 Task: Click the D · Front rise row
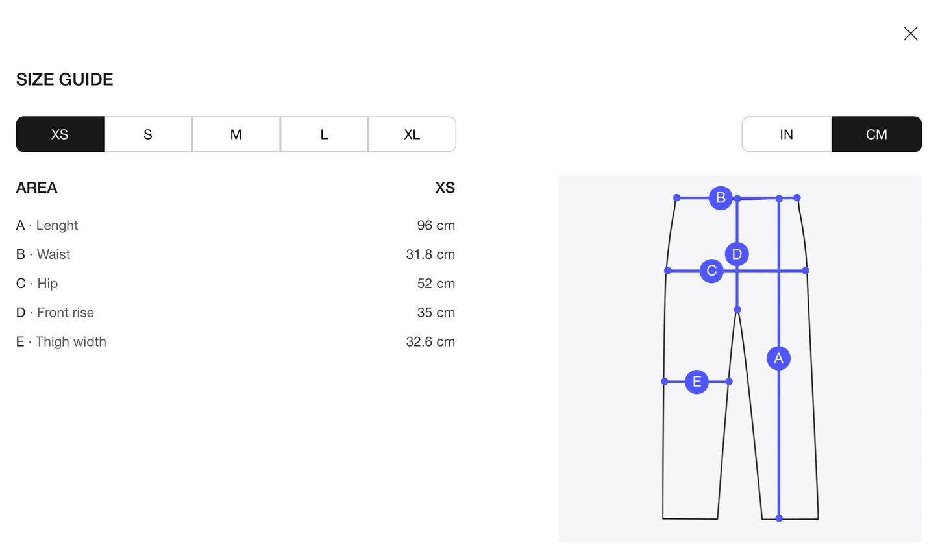55,313
